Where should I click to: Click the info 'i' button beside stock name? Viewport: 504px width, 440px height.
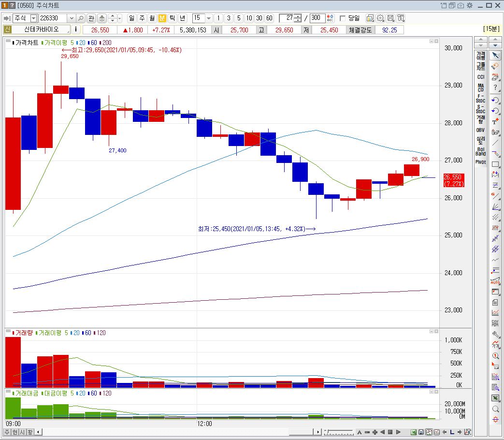tap(75, 29)
